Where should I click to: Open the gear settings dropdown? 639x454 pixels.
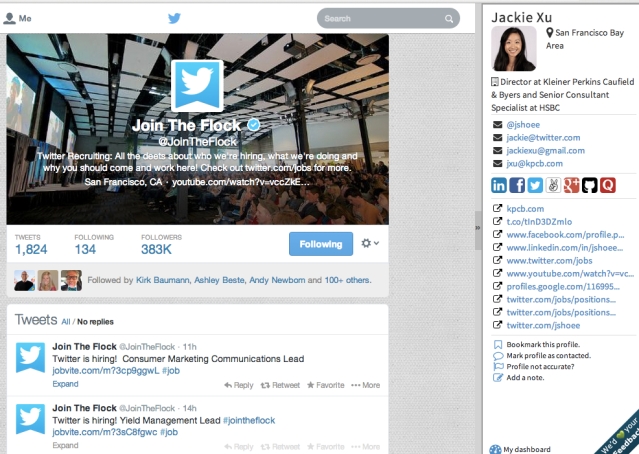tap(370, 243)
